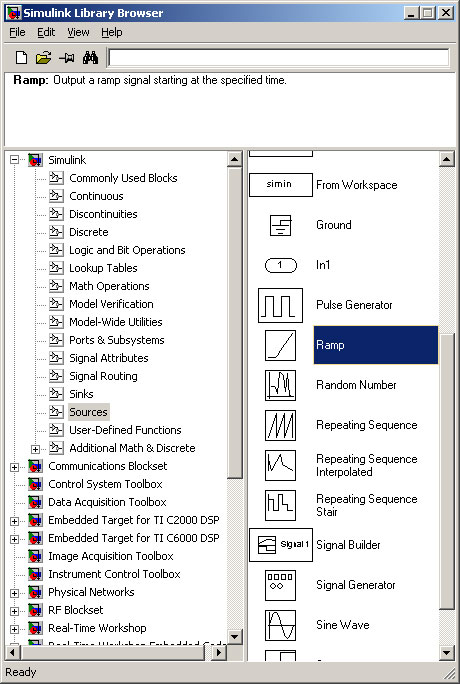
Task: Open the Help menu
Action: coord(112,32)
